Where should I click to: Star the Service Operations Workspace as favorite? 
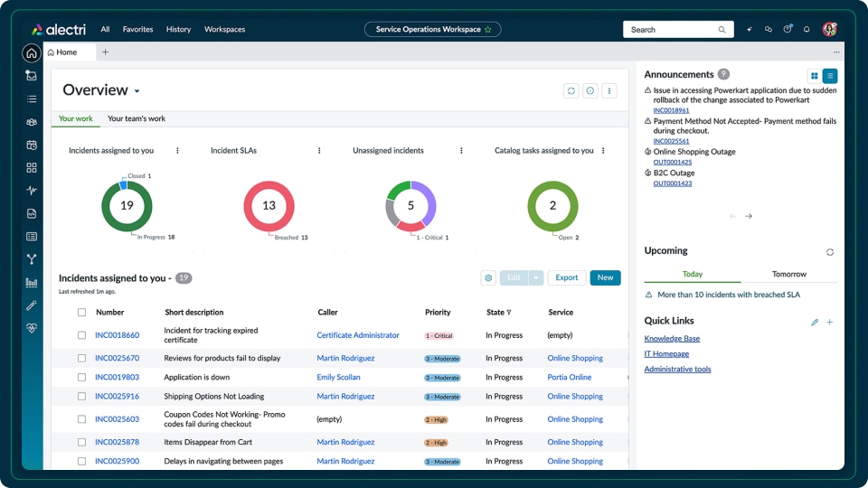click(x=488, y=30)
